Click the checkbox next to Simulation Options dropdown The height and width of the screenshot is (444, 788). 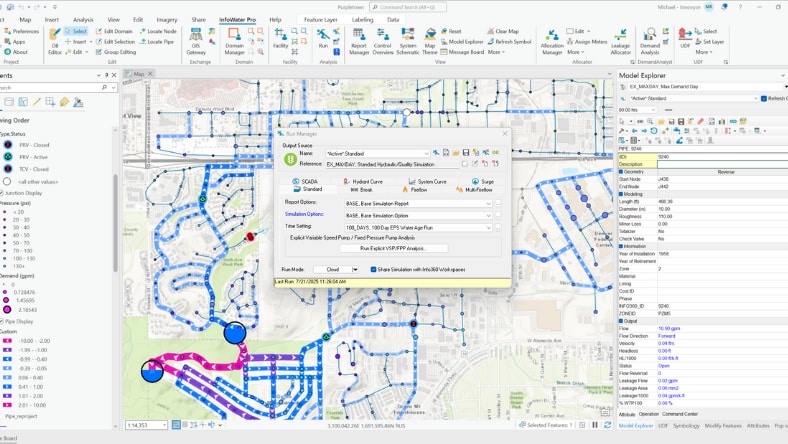[x=498, y=215]
